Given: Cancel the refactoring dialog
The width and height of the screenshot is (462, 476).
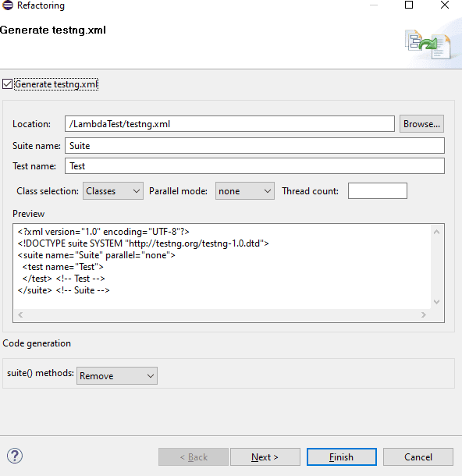Looking at the screenshot, I should [418, 456].
